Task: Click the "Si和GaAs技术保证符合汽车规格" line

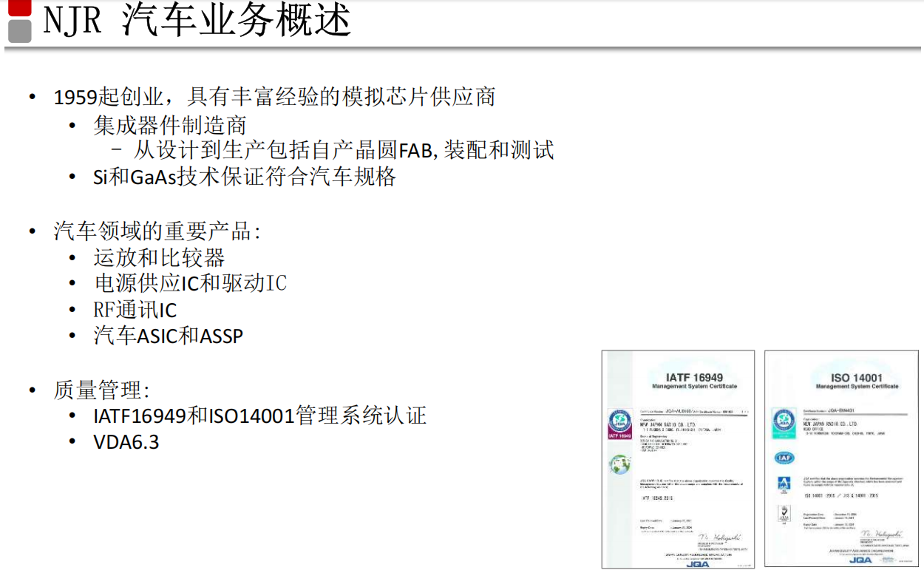Action: (x=245, y=177)
